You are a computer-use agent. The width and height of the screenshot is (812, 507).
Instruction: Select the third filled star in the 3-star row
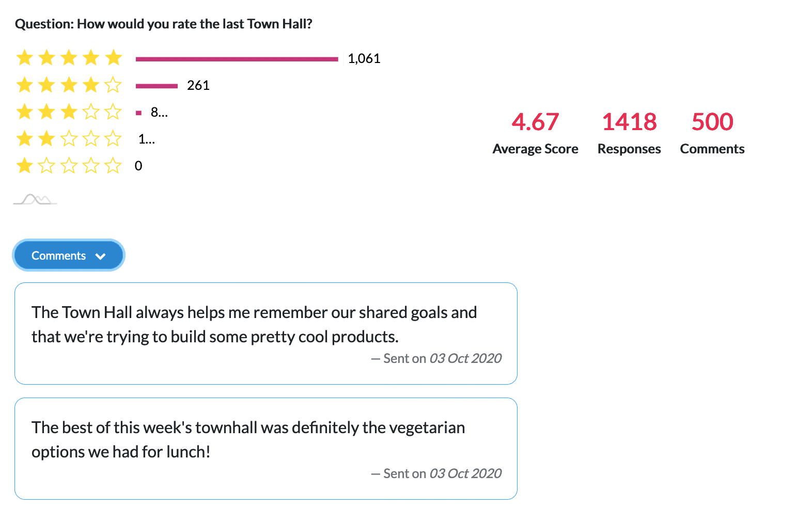pos(69,112)
